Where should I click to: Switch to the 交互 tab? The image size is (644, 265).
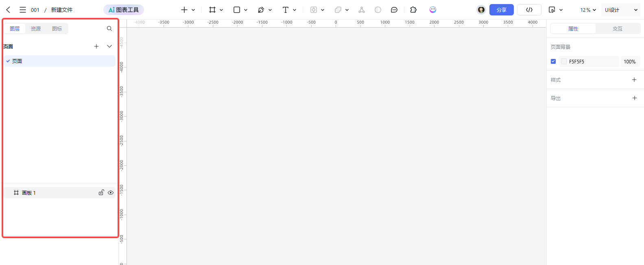(618, 28)
